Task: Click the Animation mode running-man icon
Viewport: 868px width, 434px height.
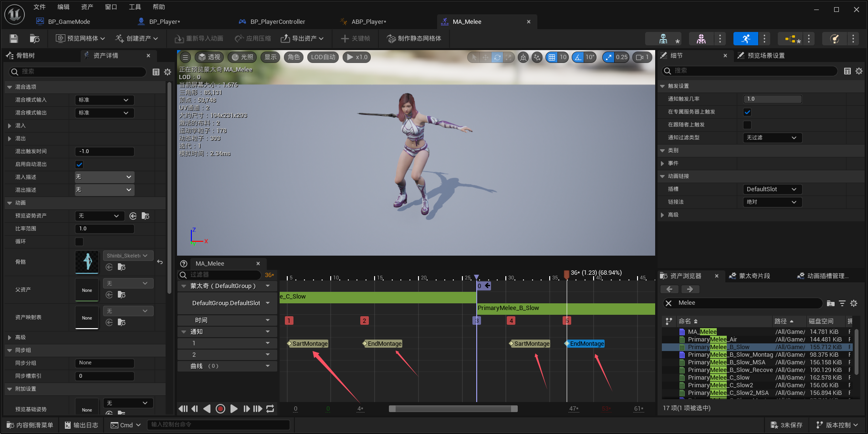Action: click(746, 39)
